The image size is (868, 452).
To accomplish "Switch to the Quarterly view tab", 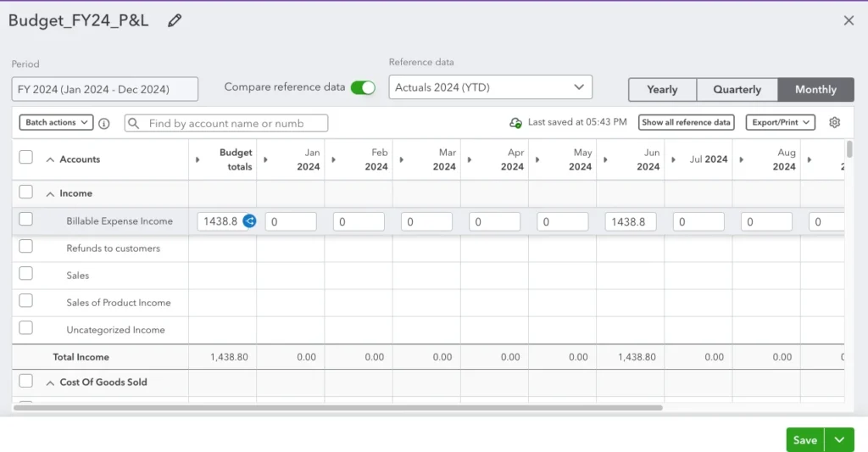I will pyautogui.click(x=737, y=90).
